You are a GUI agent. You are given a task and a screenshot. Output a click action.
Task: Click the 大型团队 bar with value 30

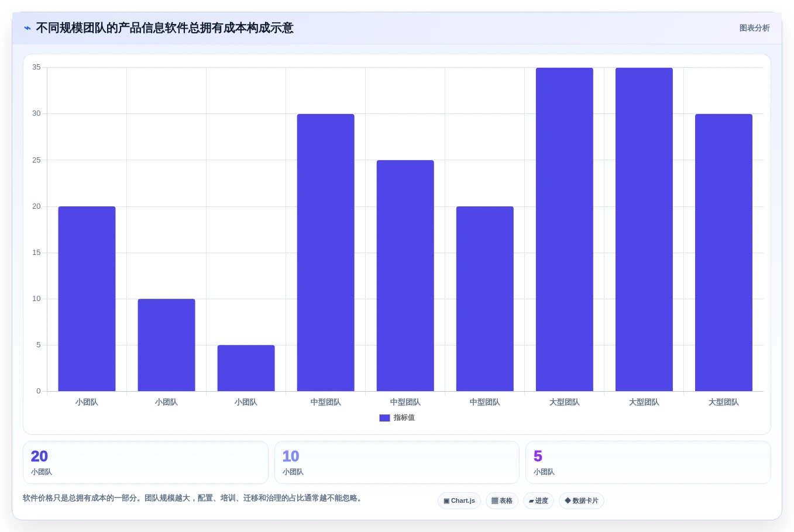723,253
